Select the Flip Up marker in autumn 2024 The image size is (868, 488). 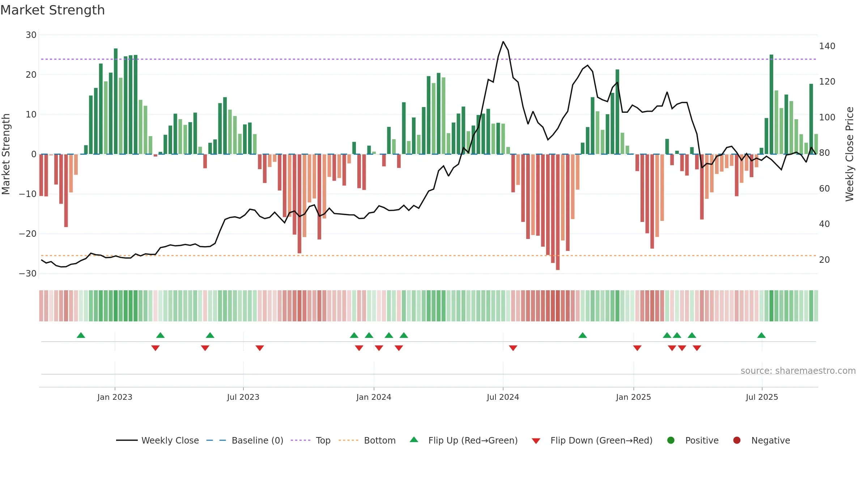point(583,335)
